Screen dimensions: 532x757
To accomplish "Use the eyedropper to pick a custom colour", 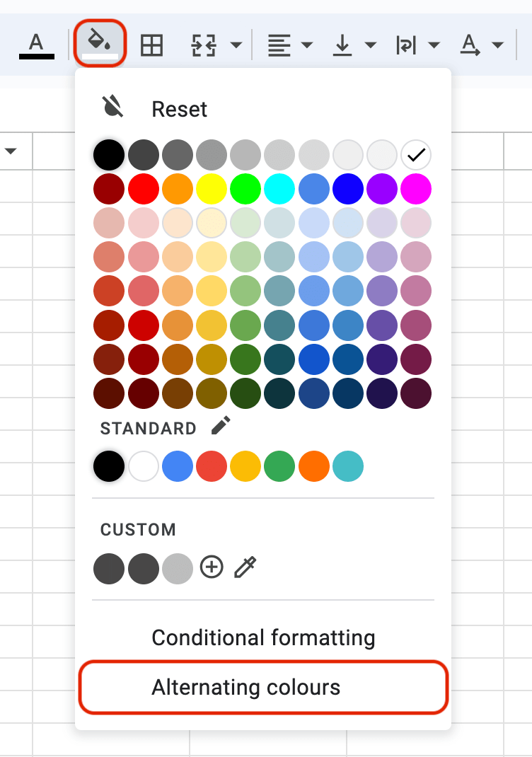I will pyautogui.click(x=244, y=567).
